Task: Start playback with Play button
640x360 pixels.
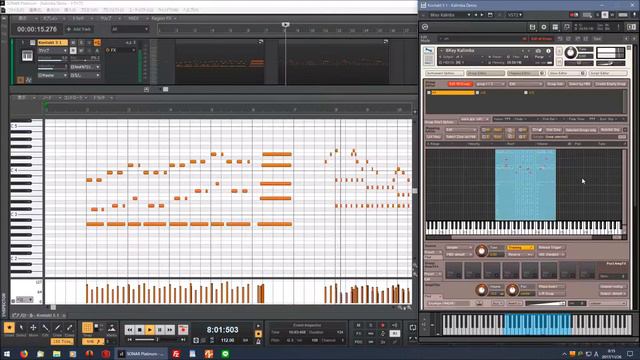Action: click(x=149, y=330)
